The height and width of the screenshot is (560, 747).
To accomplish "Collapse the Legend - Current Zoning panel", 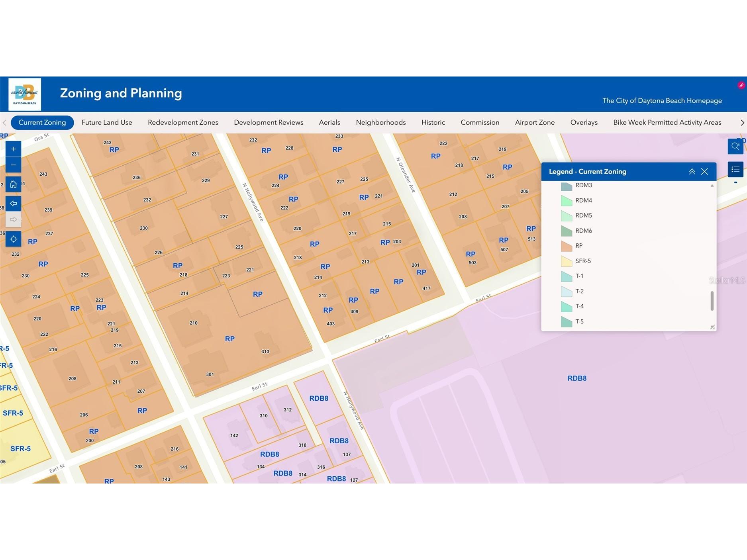I will tap(692, 172).
